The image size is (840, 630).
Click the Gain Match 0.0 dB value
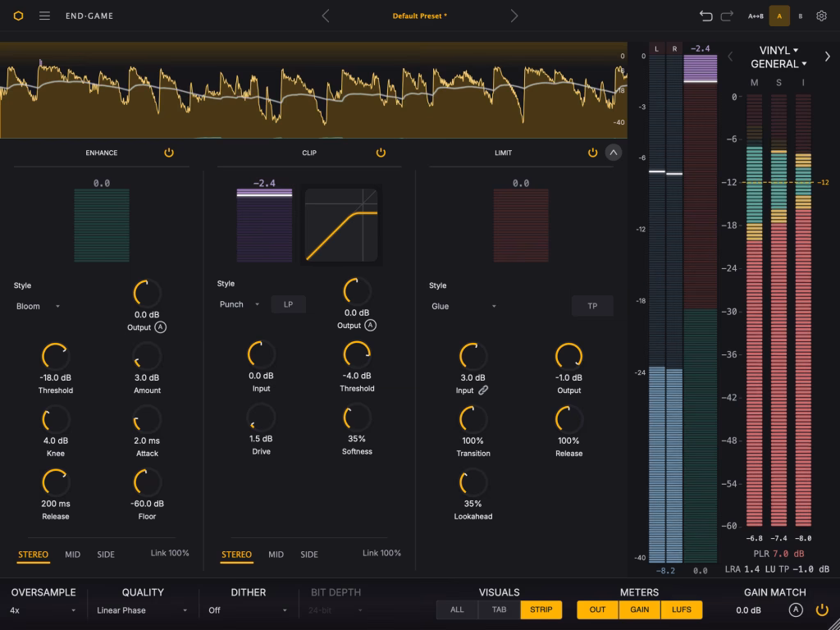click(748, 610)
